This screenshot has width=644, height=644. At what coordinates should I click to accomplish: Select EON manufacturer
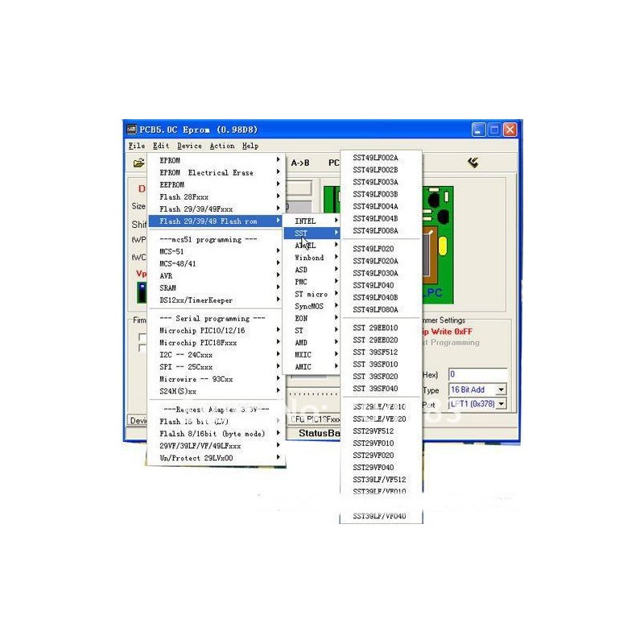[x=312, y=318]
